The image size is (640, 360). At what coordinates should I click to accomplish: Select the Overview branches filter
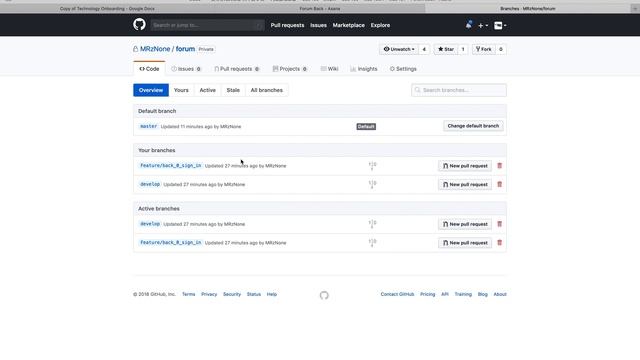click(x=151, y=90)
